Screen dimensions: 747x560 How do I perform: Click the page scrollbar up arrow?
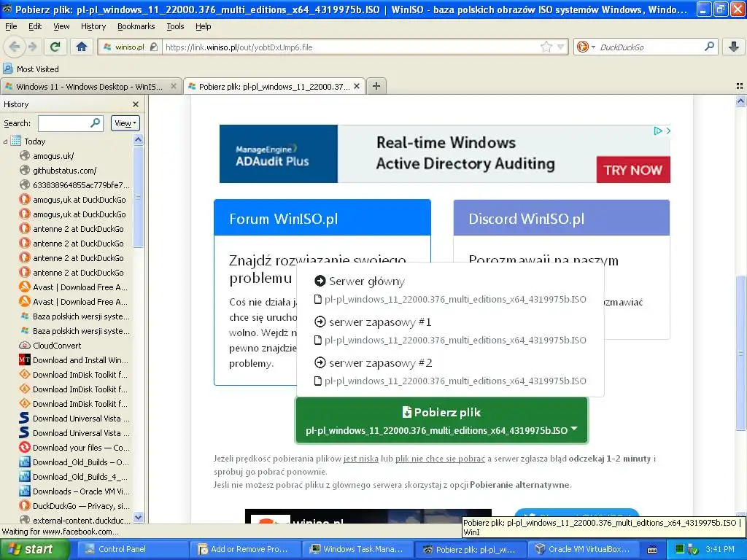click(x=740, y=101)
